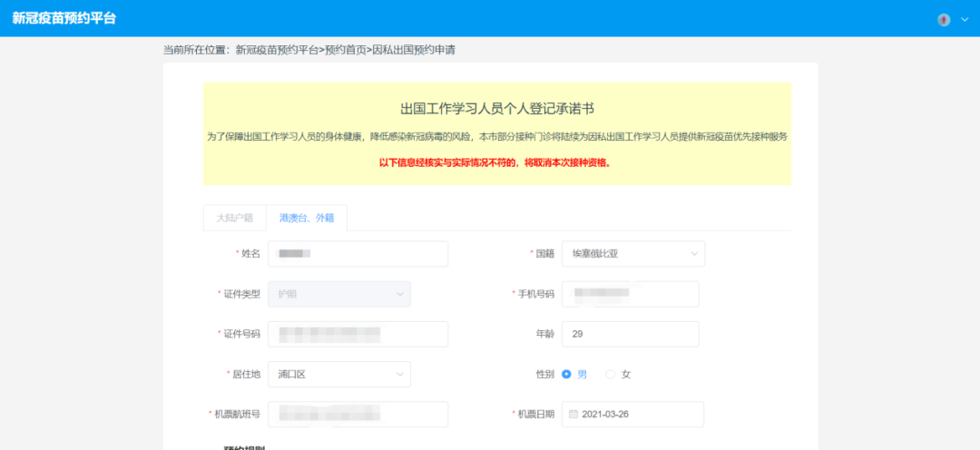
Task: Click the 2021-03-26 date value
Action: (605, 414)
